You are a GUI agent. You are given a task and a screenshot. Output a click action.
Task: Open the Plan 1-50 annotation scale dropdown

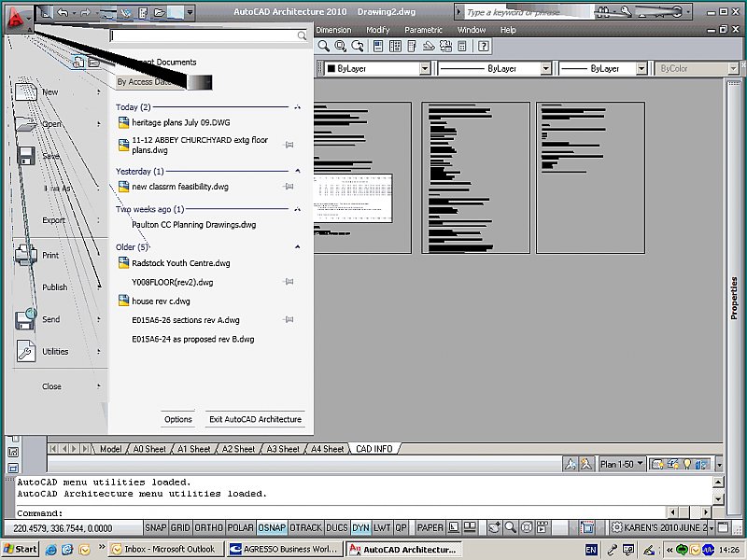641,463
